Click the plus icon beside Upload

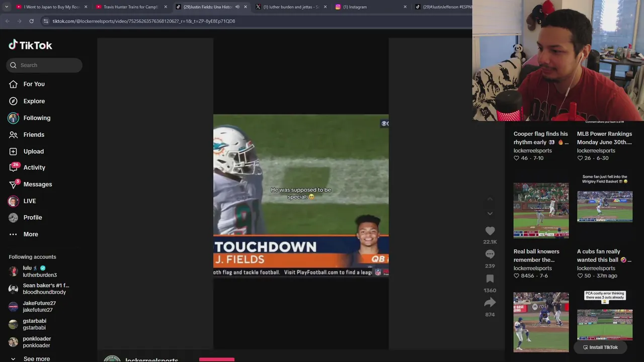coord(14,151)
